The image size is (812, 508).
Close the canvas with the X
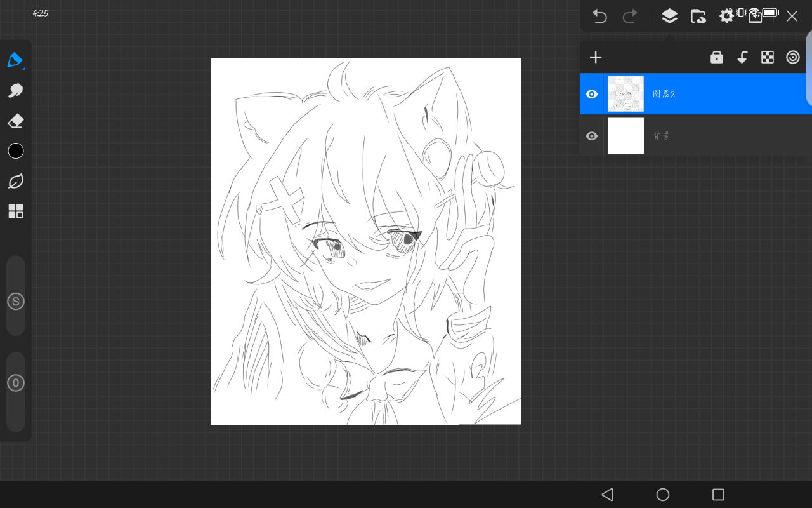[x=792, y=17]
